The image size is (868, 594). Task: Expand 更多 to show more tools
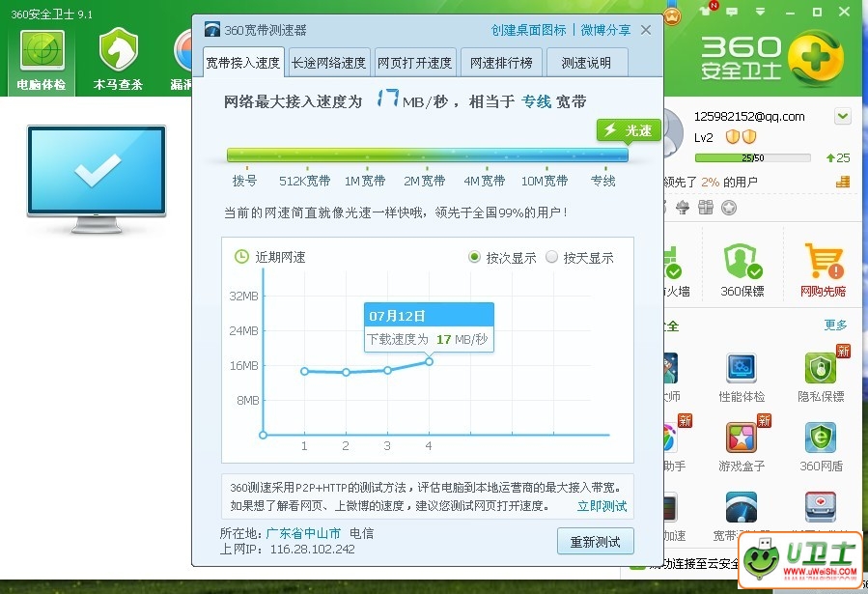[x=835, y=325]
